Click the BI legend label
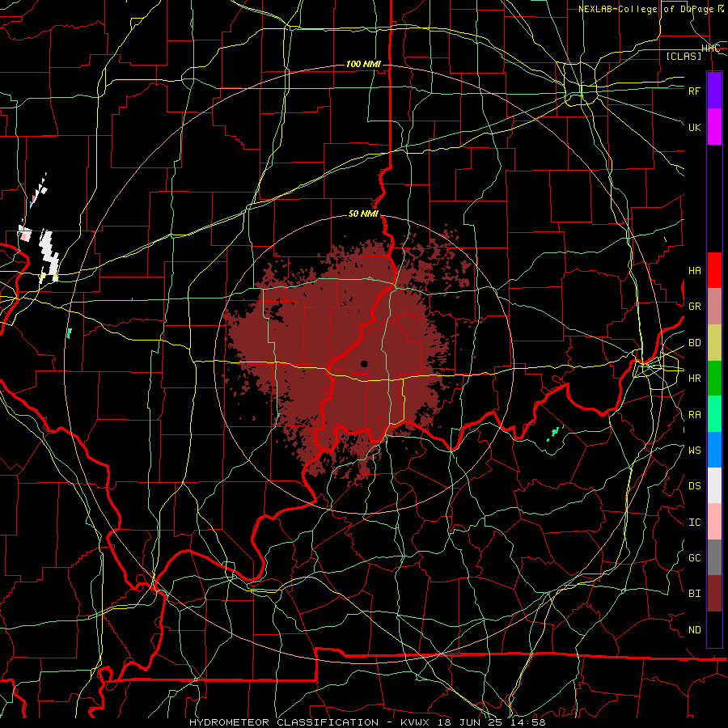 [694, 594]
